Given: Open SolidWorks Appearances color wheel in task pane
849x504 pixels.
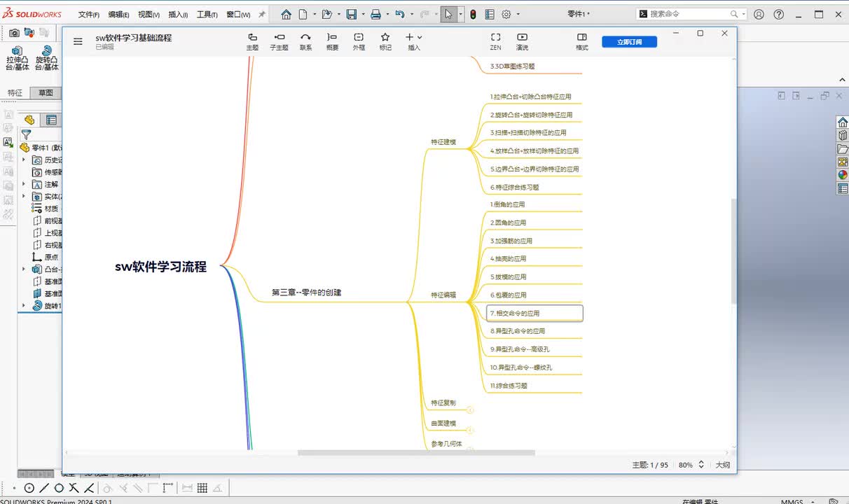Looking at the screenshot, I should point(843,175).
